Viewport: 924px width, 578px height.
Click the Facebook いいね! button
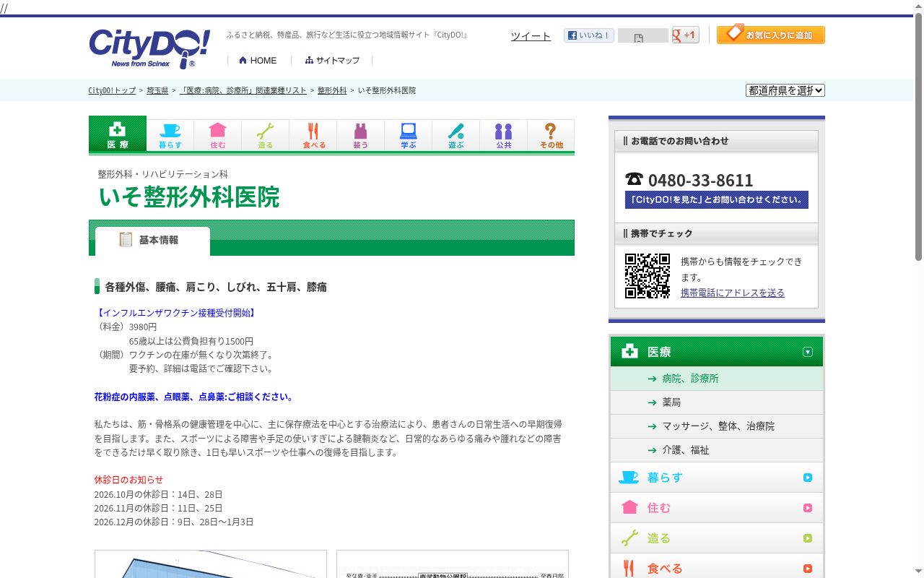pos(589,35)
